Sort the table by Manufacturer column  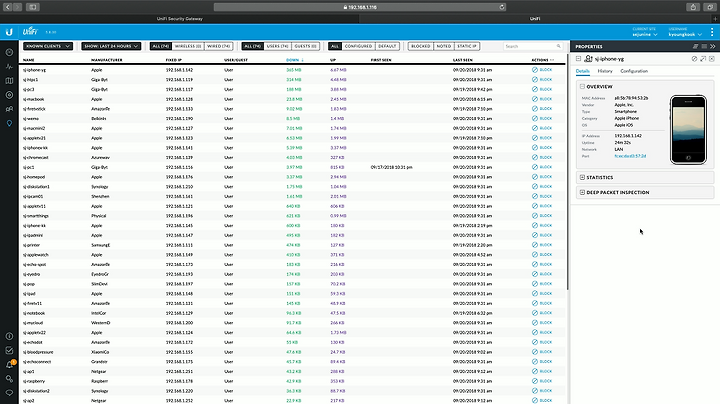pyautogui.click(x=107, y=60)
